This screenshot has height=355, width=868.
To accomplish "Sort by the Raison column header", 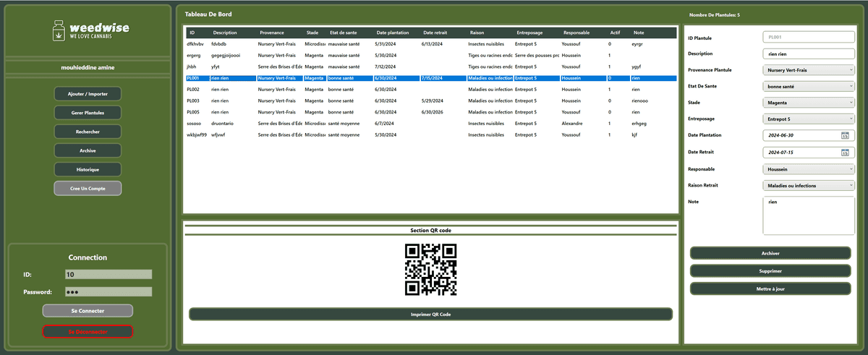I will point(477,33).
